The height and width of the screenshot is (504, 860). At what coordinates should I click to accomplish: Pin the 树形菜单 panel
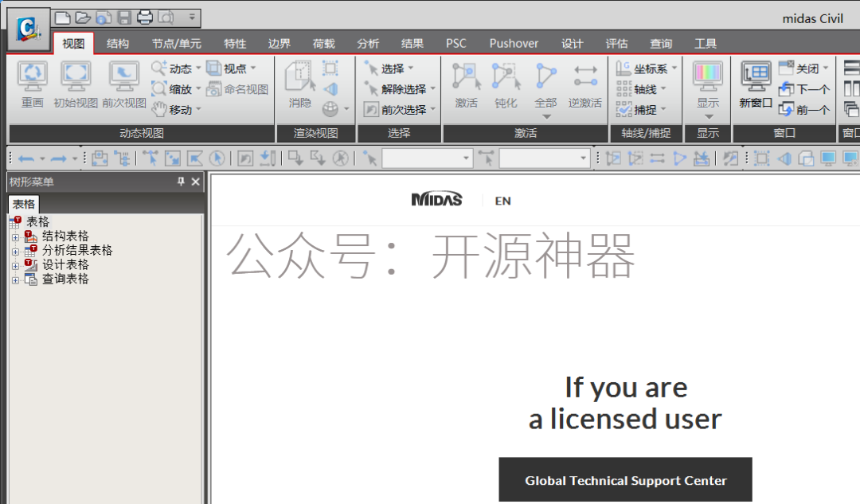pyautogui.click(x=181, y=182)
